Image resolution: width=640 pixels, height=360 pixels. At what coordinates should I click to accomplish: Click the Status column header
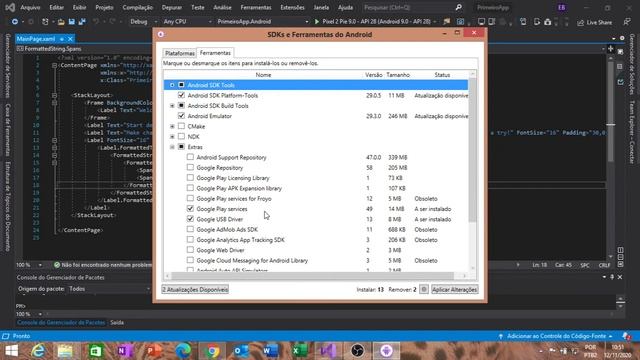click(x=442, y=75)
